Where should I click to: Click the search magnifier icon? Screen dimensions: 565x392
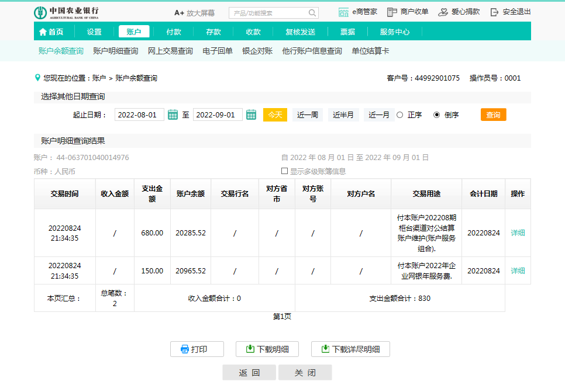(x=312, y=13)
